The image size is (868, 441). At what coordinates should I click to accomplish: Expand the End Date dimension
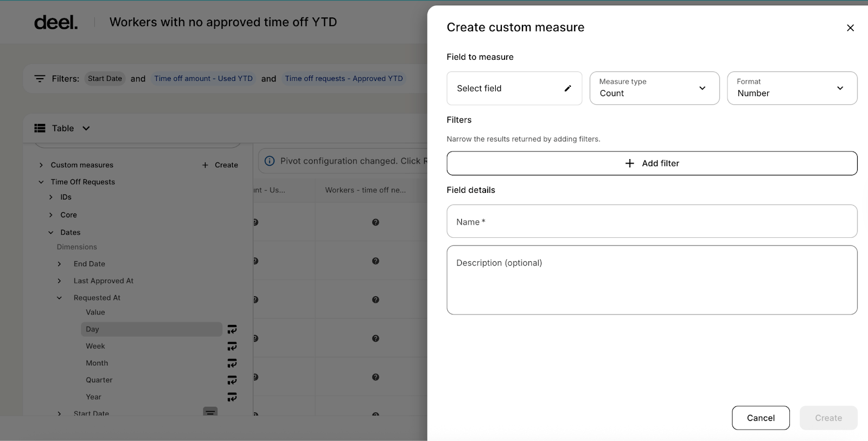pos(60,264)
